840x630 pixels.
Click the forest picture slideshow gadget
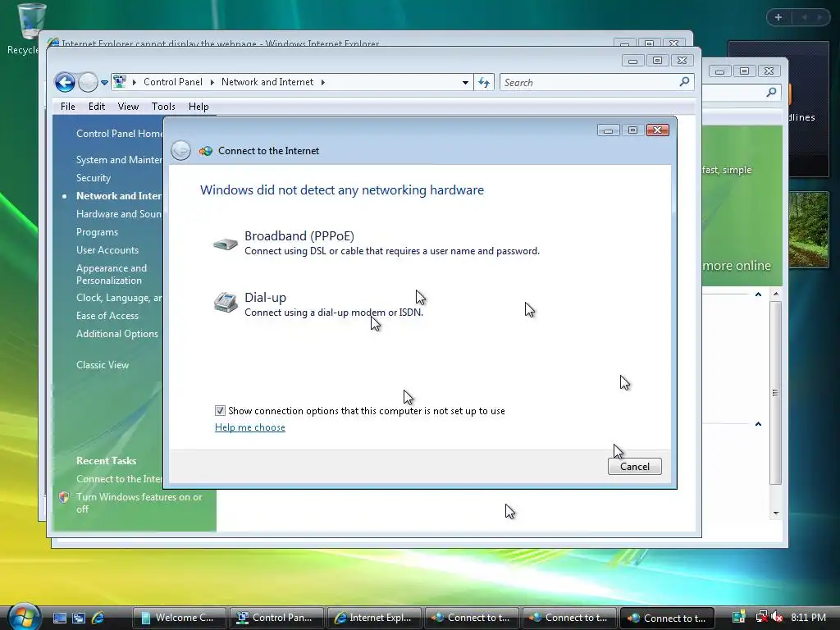[x=808, y=230]
